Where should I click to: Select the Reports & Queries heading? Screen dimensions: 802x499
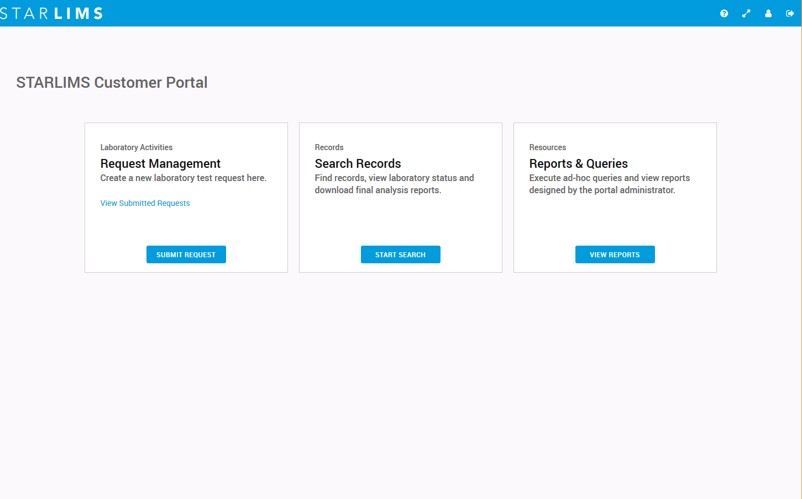pyautogui.click(x=578, y=164)
